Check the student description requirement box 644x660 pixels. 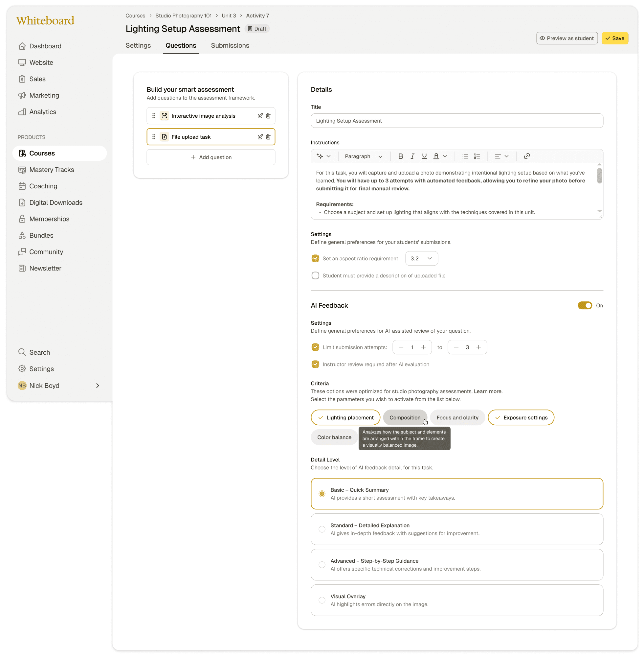tap(315, 275)
